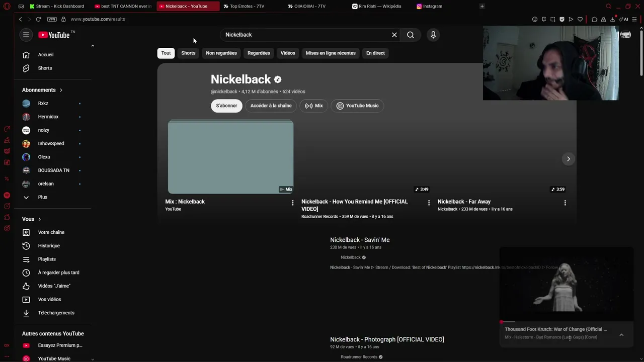Open Nickelback - How You Remind Me video
The image size is (644, 362).
click(x=355, y=205)
